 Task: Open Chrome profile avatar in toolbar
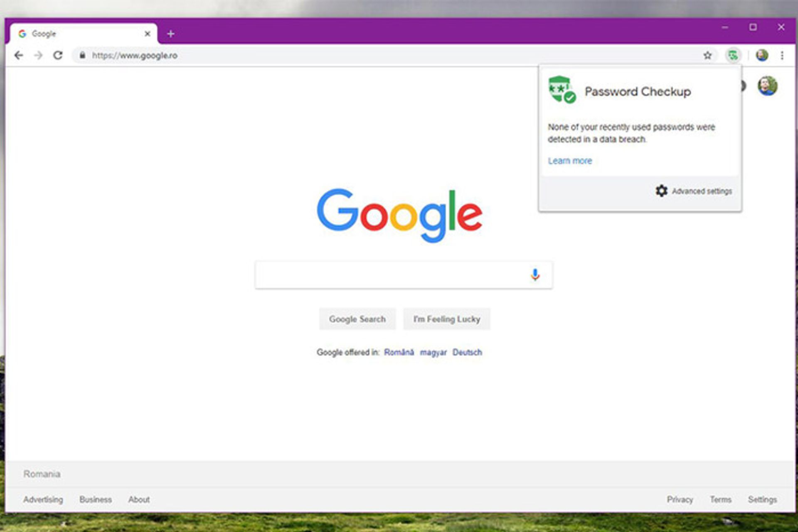762,55
